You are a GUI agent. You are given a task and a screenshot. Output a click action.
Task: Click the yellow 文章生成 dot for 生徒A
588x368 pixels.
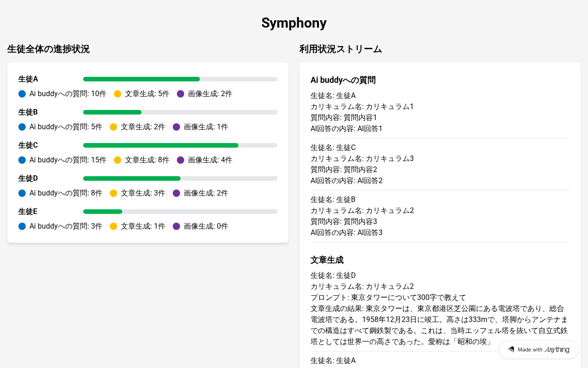pyautogui.click(x=118, y=94)
